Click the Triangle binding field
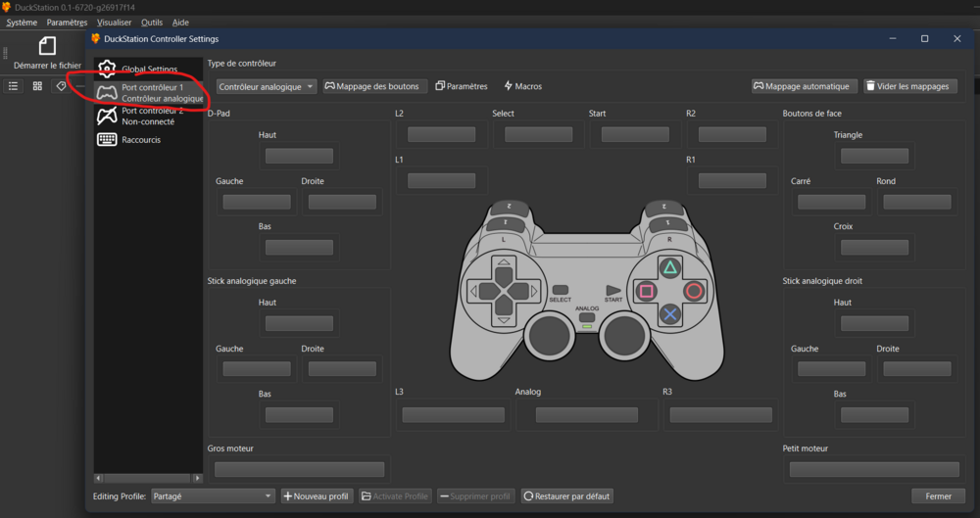Screen dimensions: 980x518 pyautogui.click(x=874, y=156)
